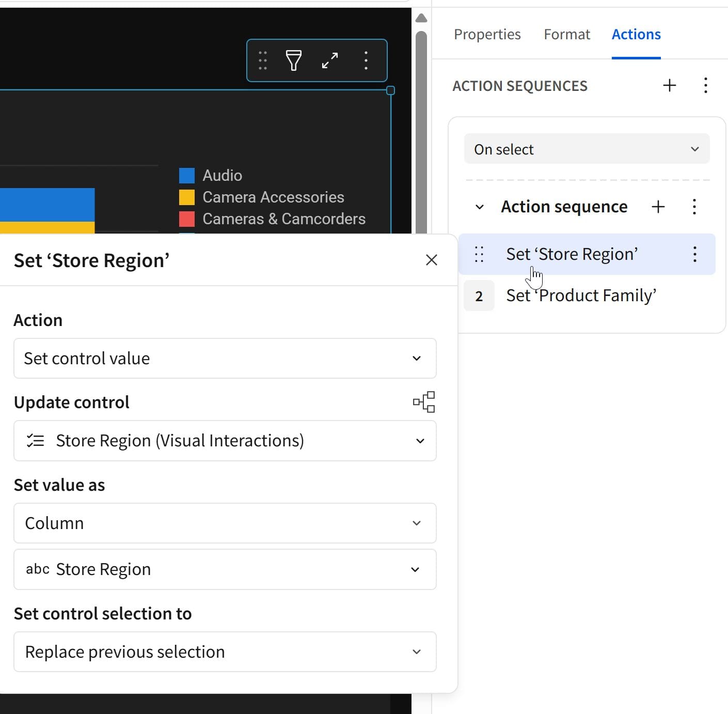Collapse the Action sequence chevron
This screenshot has width=728, height=714.
480,207
